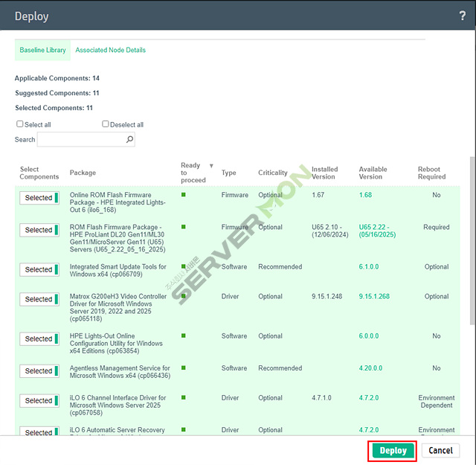Open 4.7.2.0 link for Automatic Server Recovery
The height and width of the screenshot is (465, 476).
[x=369, y=430]
